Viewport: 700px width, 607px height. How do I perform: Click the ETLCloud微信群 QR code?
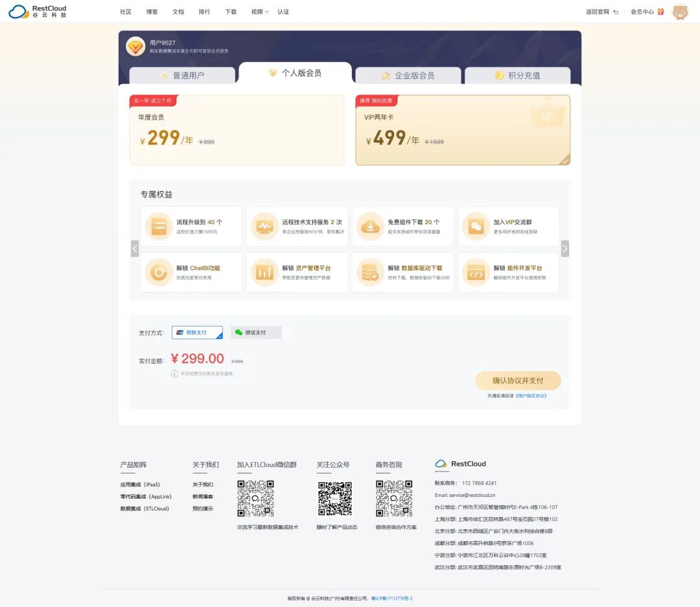(x=257, y=499)
